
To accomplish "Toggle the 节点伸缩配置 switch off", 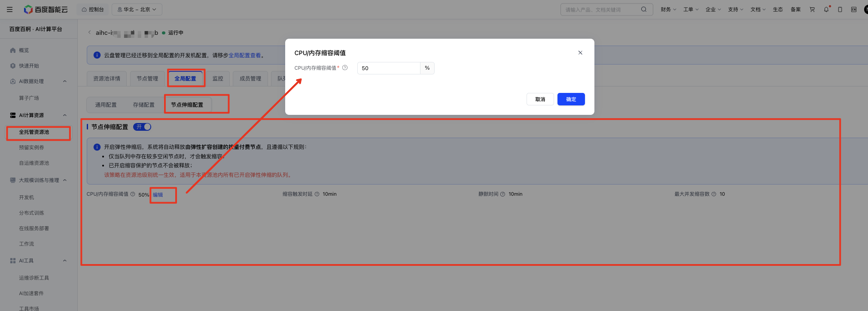I will (142, 127).
